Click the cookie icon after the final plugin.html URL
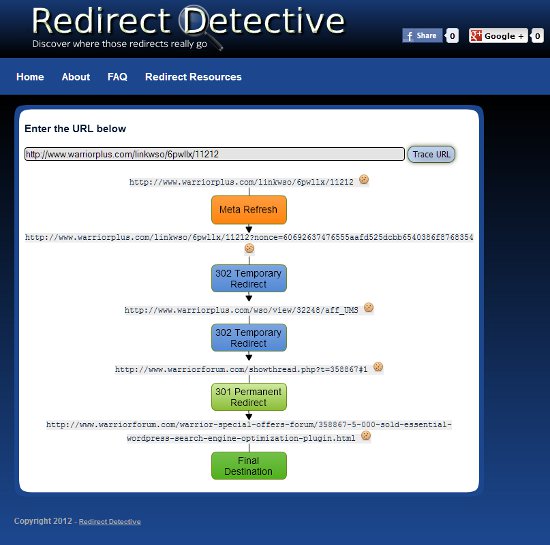The width and height of the screenshot is (550, 545). pos(366,436)
